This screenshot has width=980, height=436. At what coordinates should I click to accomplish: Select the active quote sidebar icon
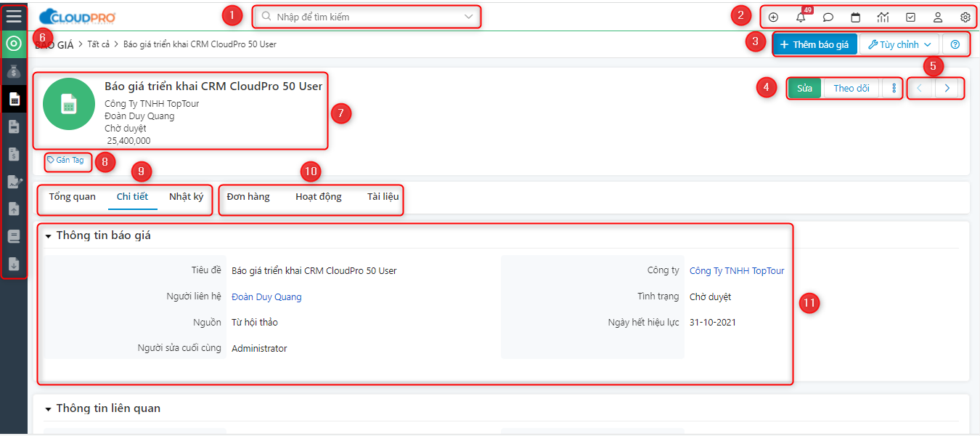[14, 99]
